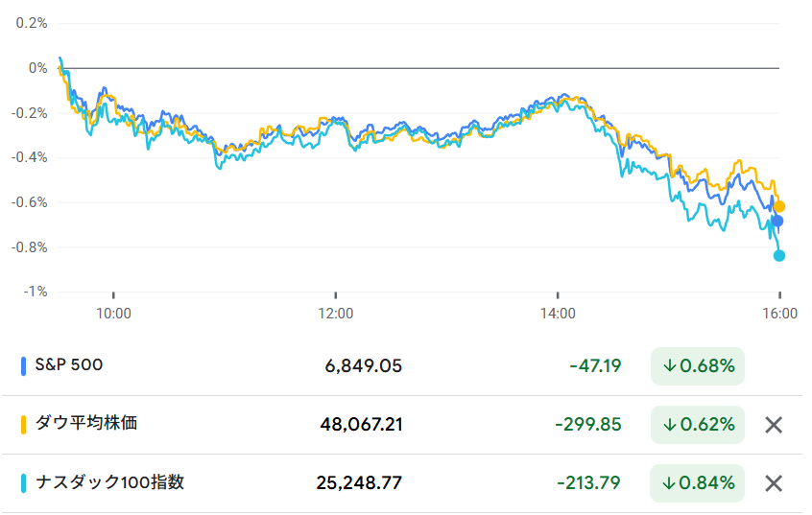Click the S&P 500 price 6,849.05
This screenshot has width=812, height=515.
click(x=364, y=365)
